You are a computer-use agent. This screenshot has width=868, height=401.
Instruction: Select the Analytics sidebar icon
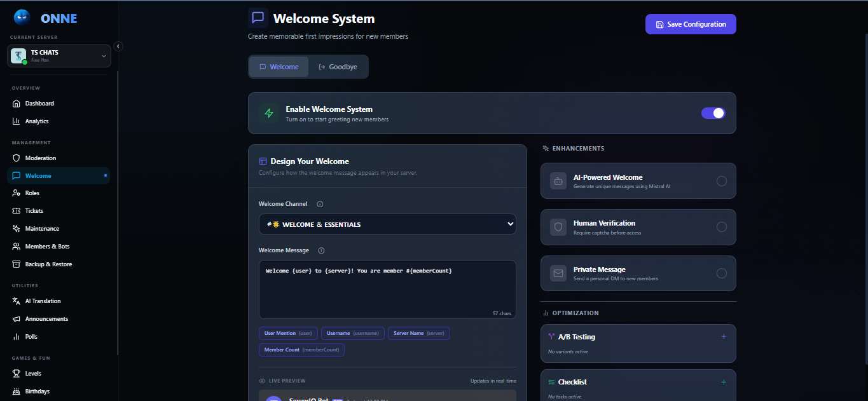(16, 121)
